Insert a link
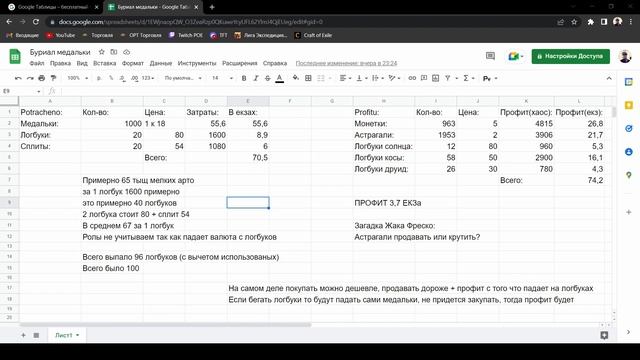The image size is (640, 360). 412,78
